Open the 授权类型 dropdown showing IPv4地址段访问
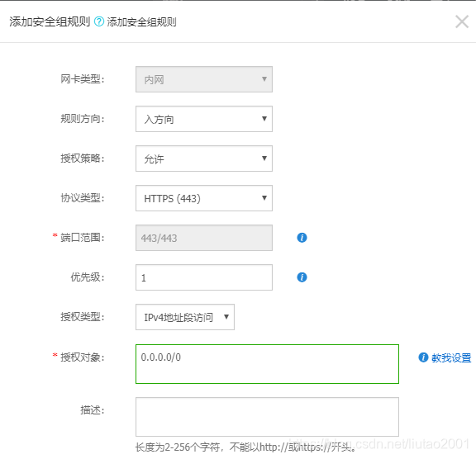Screen dimensions: 476x459 click(185, 317)
